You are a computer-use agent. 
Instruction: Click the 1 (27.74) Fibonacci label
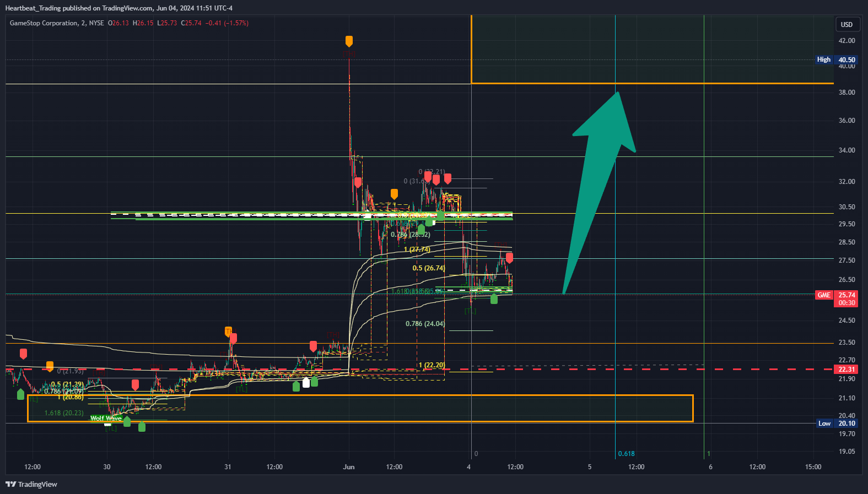417,249
